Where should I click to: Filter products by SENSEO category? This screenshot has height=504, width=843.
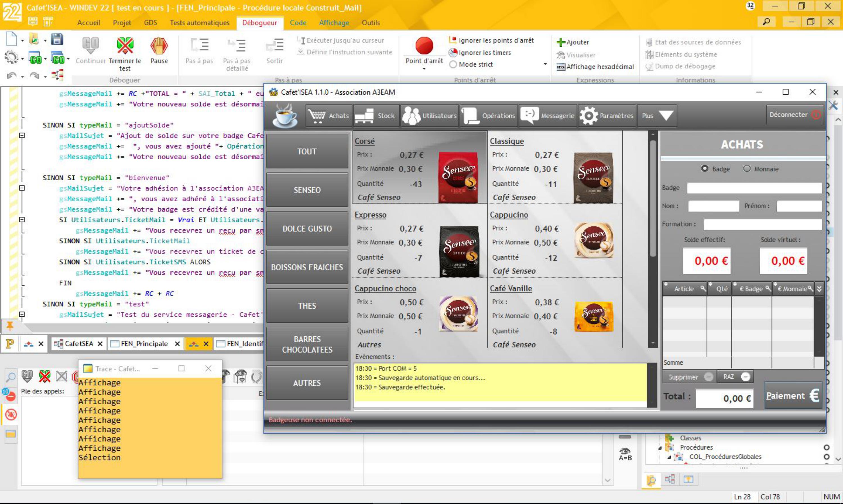tap(307, 190)
